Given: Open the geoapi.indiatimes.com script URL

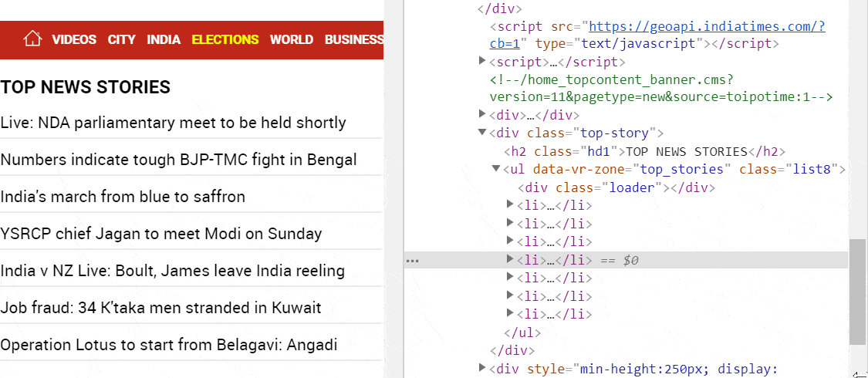Looking at the screenshot, I should [x=657, y=34].
